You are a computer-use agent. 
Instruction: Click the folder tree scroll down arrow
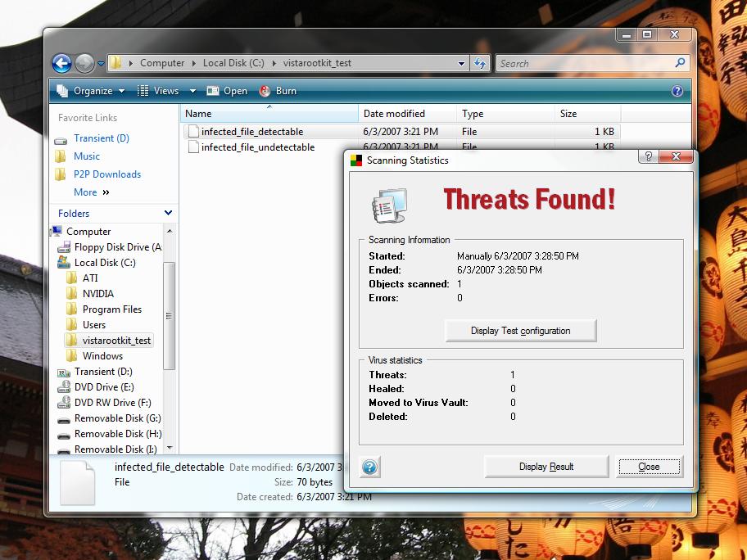point(169,448)
